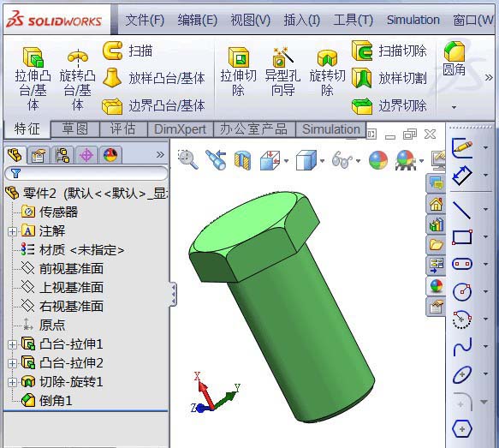Select the Spline sketch tool
This screenshot has width=499, height=448.
click(462, 347)
